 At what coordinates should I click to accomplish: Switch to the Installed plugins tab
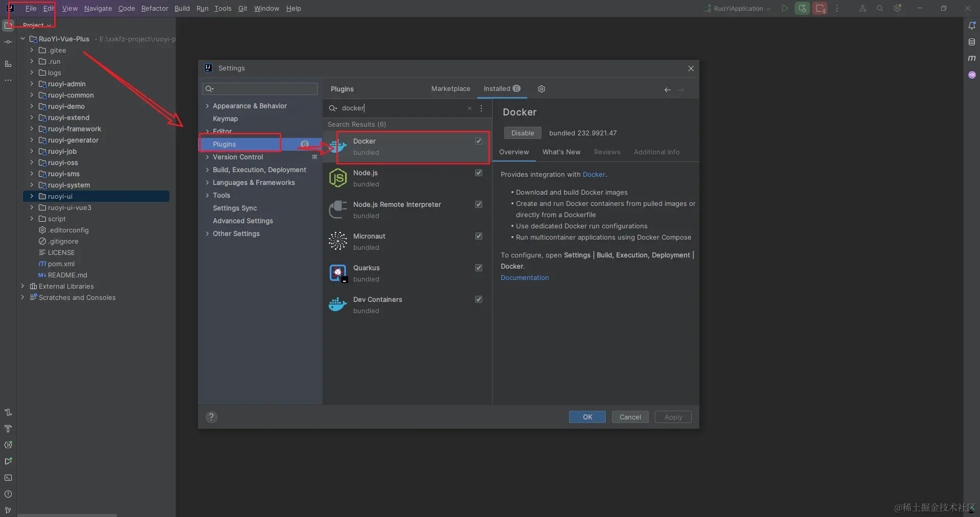point(502,89)
